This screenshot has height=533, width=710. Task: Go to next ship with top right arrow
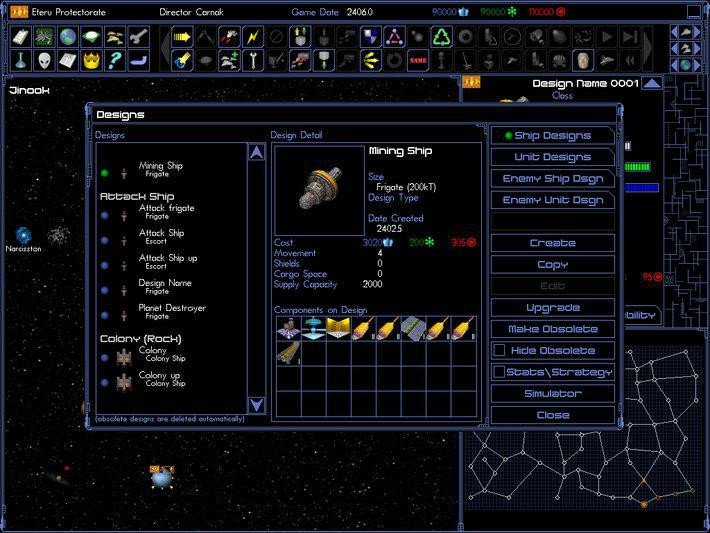coord(697,32)
